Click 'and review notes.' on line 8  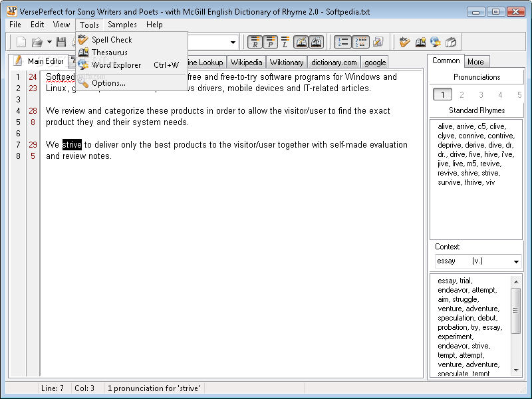(78, 156)
